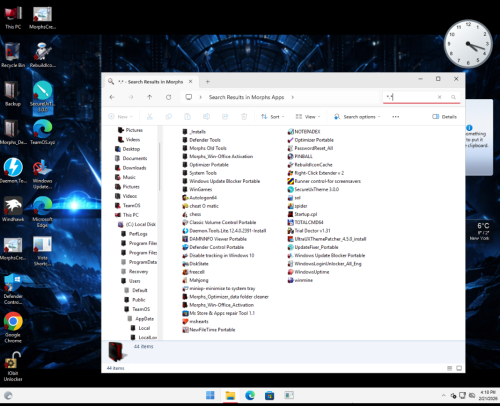Open Windows Start button on taskbar
This screenshot has width=500, height=406.
coord(210,395)
